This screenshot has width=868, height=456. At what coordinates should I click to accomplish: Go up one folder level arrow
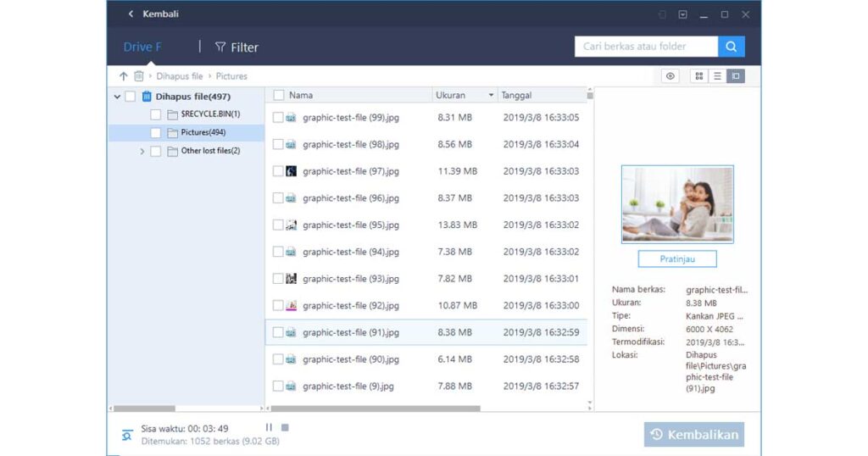click(x=124, y=76)
